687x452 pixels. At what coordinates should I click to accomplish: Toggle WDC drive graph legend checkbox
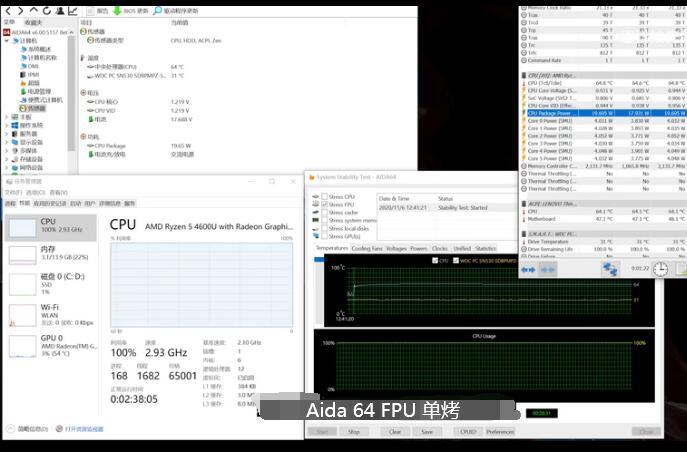[456, 261]
